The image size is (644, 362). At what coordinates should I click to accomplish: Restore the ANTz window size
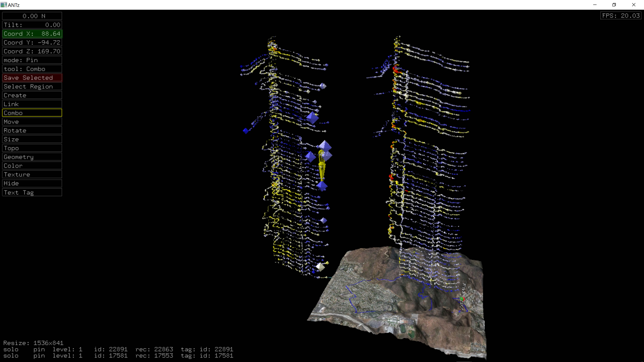(x=614, y=5)
